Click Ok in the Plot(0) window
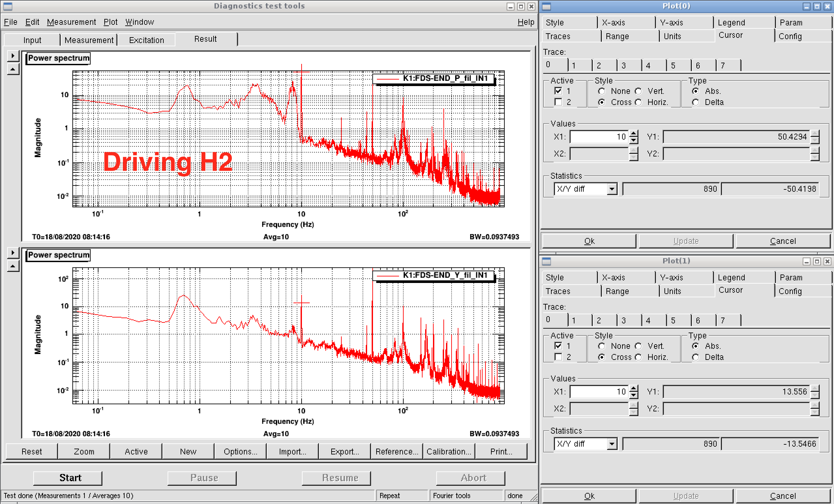 pyautogui.click(x=589, y=241)
